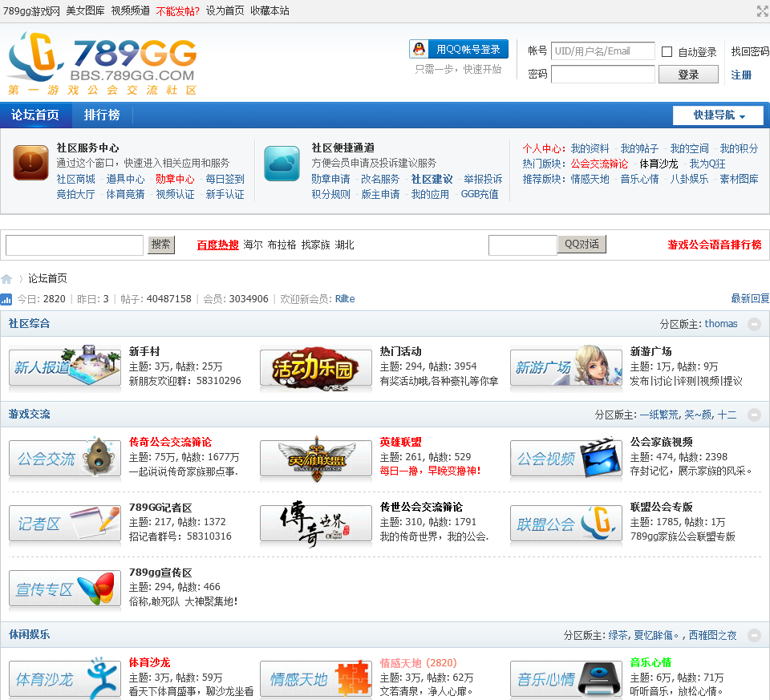This screenshot has height=700, width=770.
Task: Open 视频频道 in top menu
Action: click(130, 10)
